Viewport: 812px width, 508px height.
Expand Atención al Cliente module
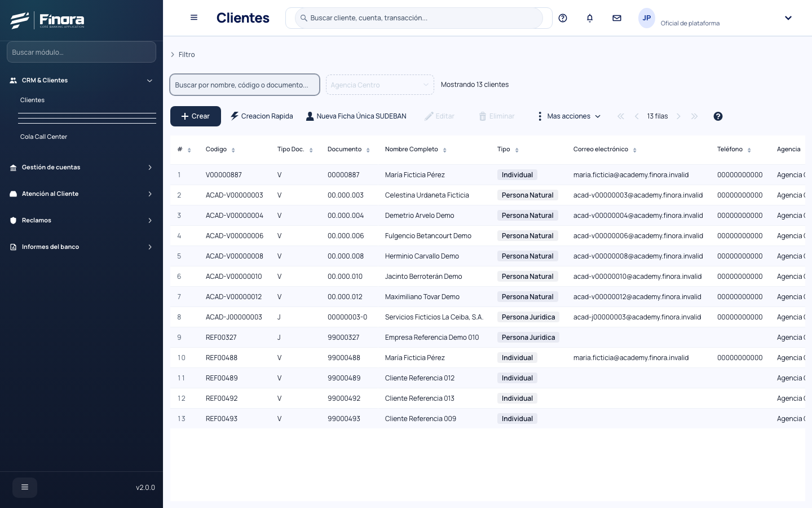click(81, 194)
